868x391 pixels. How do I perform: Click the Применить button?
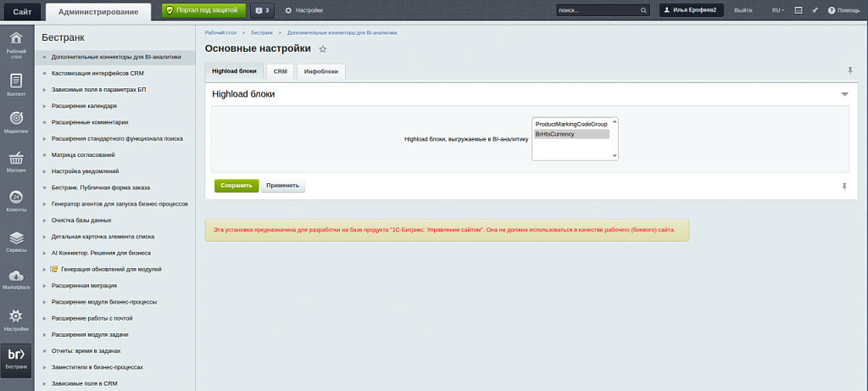tap(282, 185)
